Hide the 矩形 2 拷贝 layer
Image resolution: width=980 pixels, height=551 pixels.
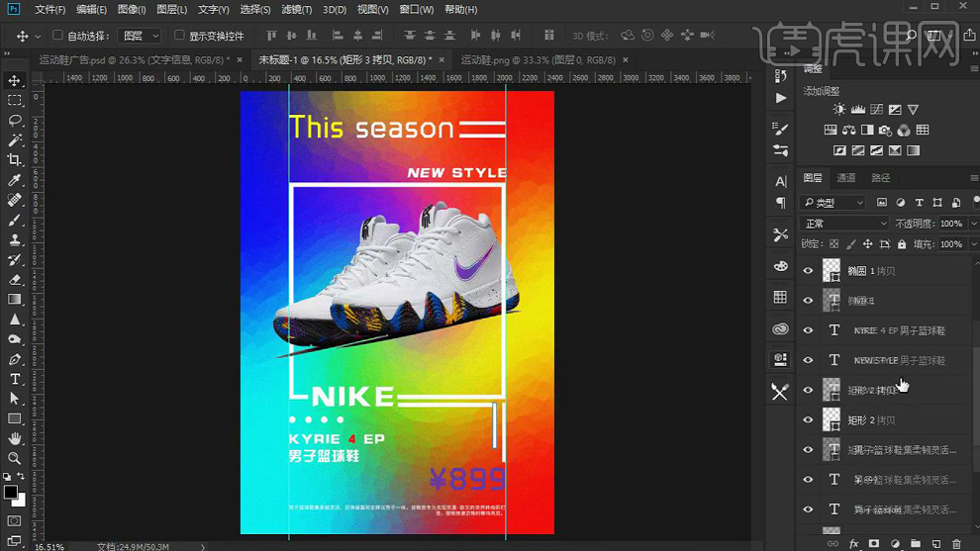coord(808,419)
